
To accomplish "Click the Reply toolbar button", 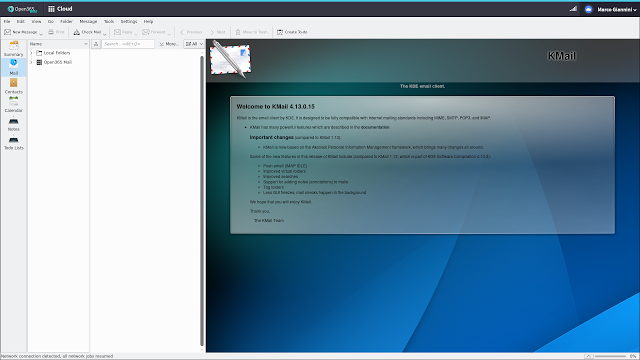I will [123, 32].
